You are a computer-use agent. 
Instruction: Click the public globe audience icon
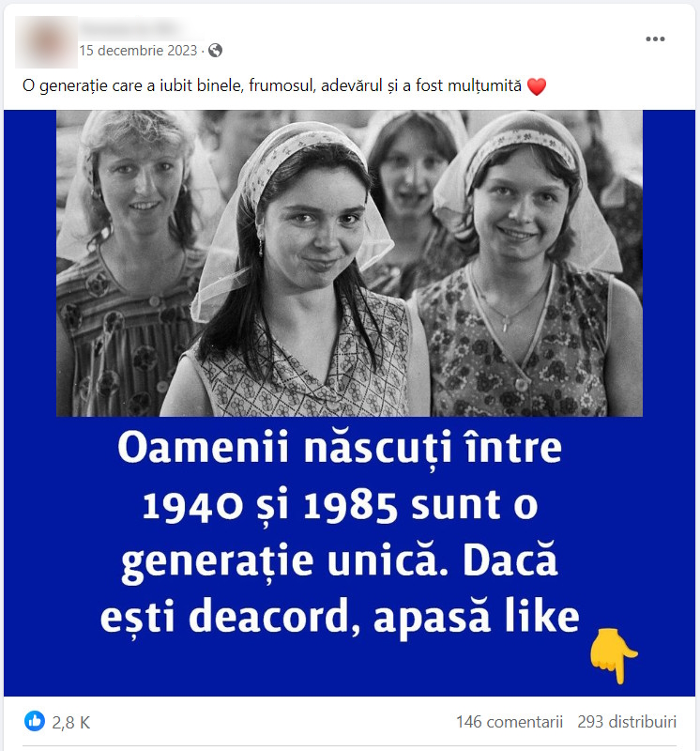pyautogui.click(x=216, y=51)
